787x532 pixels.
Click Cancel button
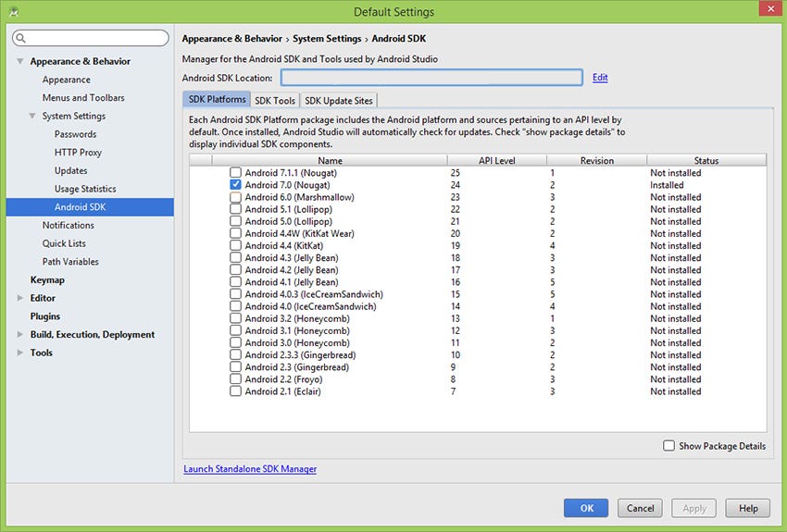point(640,508)
